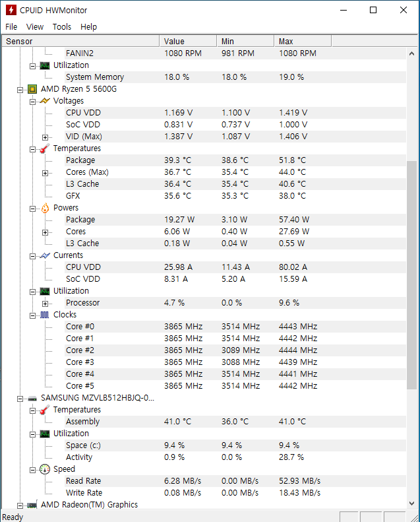Click the Sensor column header
The height and width of the screenshot is (522, 420).
point(81,42)
